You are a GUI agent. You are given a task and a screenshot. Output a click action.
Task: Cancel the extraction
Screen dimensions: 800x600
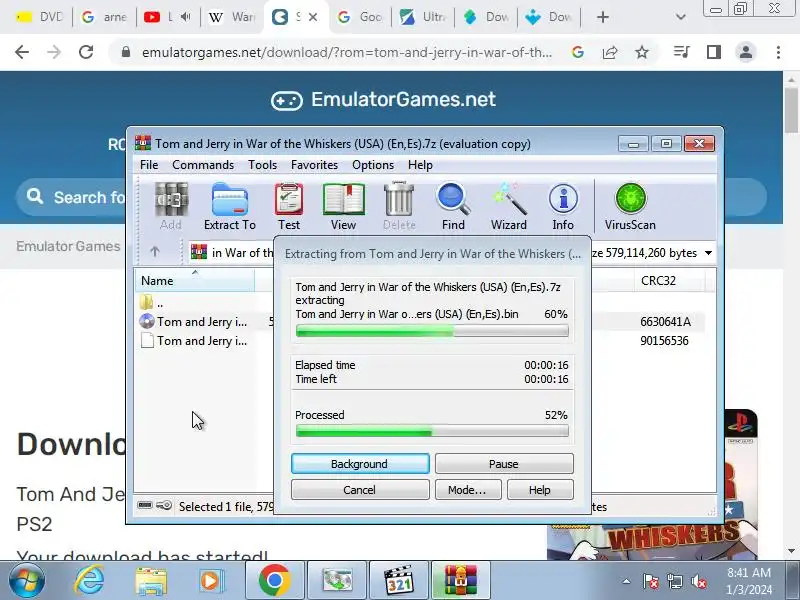[360, 490]
